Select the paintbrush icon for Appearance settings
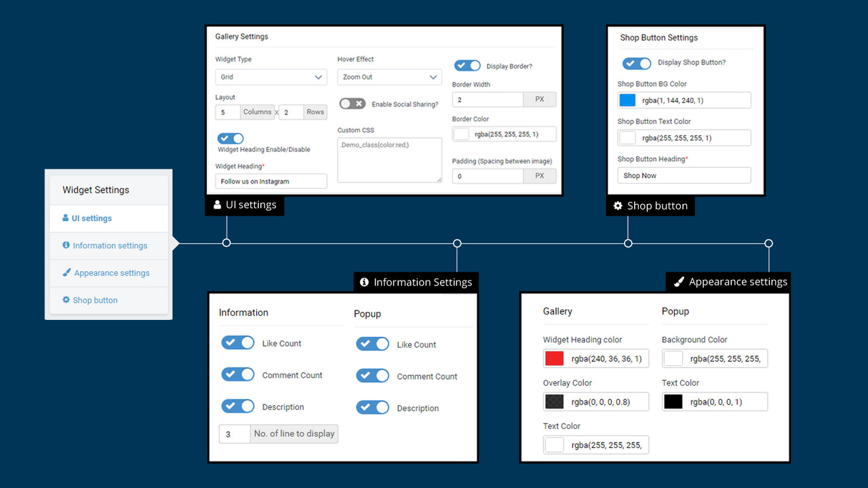 click(65, 272)
